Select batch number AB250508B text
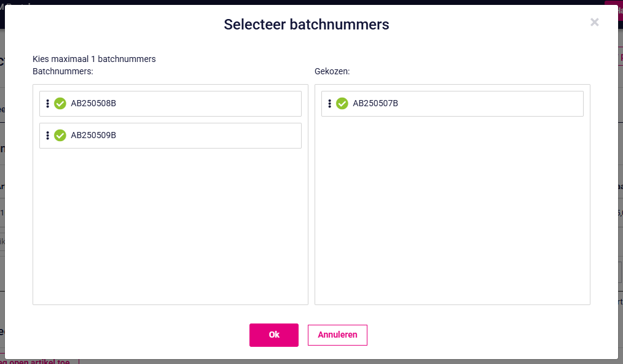Image resolution: width=623 pixels, height=364 pixels. tap(93, 103)
